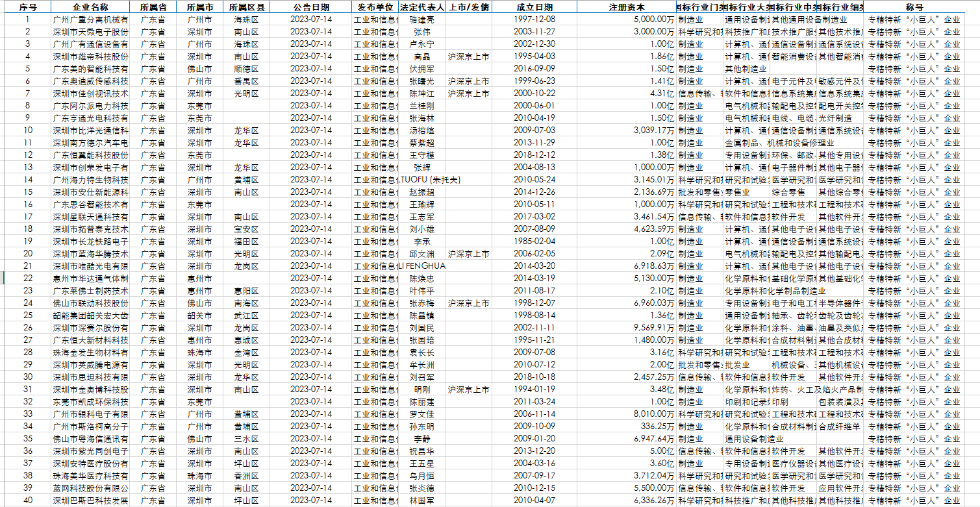Select legal representative 叶伟平

click(422, 291)
